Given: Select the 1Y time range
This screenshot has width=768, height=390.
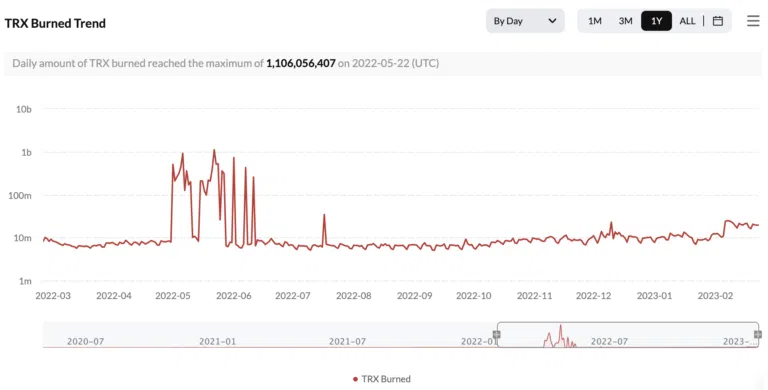Looking at the screenshot, I should (x=656, y=21).
